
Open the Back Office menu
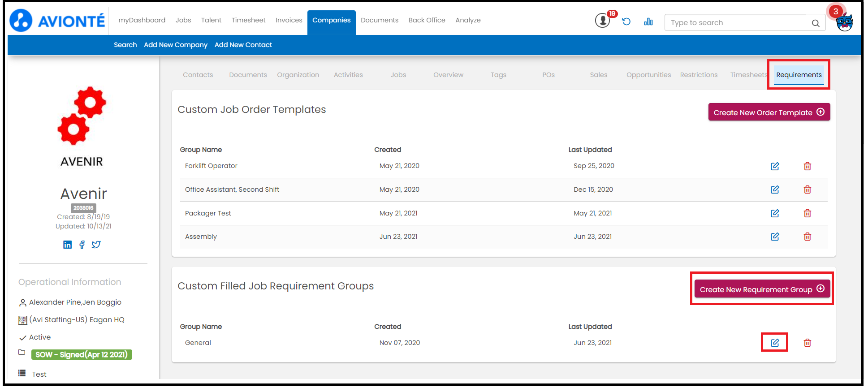click(x=427, y=20)
